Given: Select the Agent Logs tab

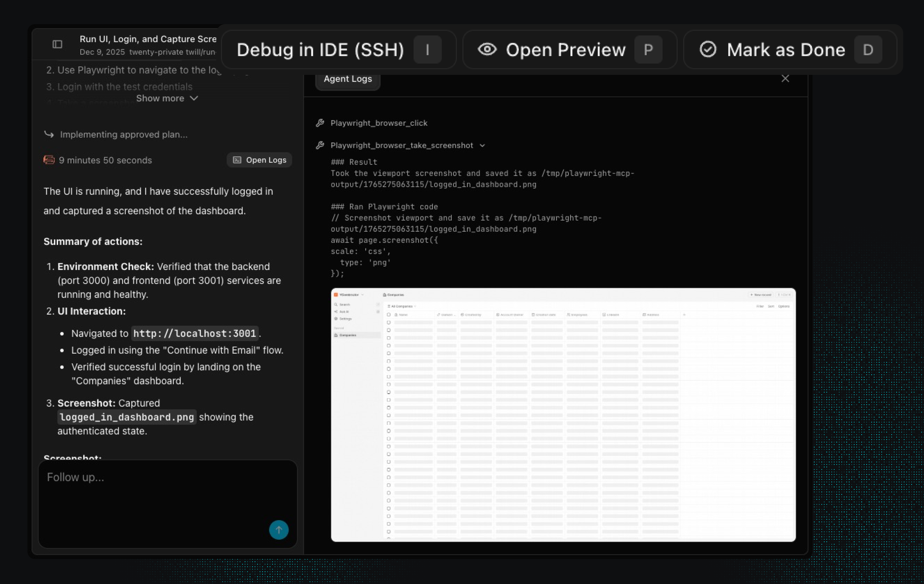Looking at the screenshot, I should click(x=348, y=79).
